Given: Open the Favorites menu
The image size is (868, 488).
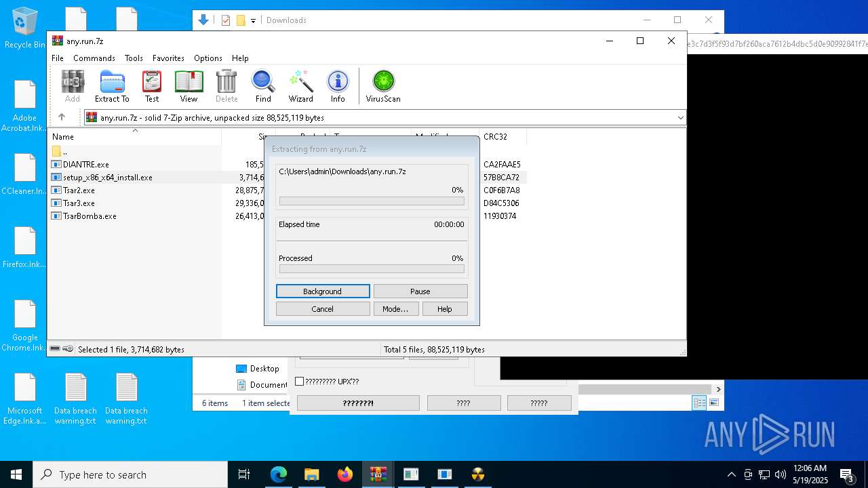Looking at the screenshot, I should click(x=168, y=58).
